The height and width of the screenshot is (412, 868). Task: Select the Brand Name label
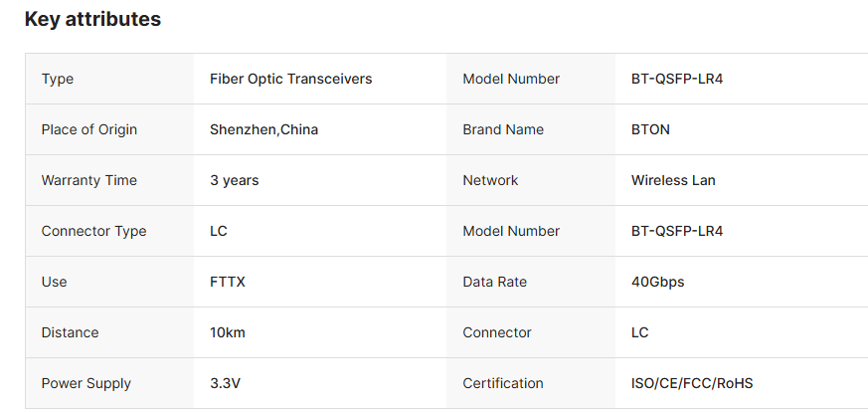coord(503,129)
